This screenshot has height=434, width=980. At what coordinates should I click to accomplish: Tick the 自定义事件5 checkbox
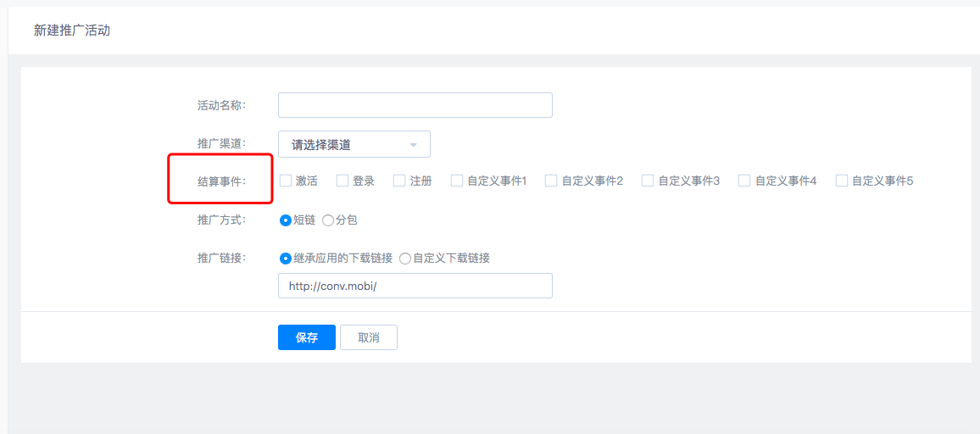click(x=842, y=181)
